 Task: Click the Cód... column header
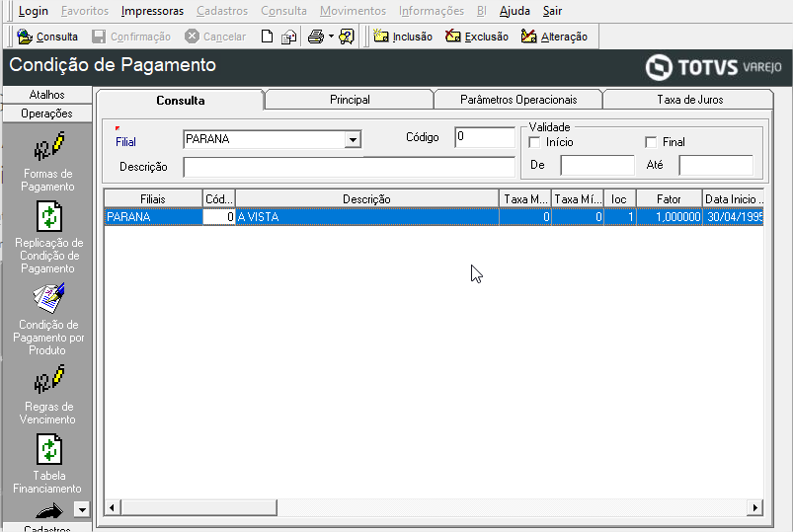coord(219,199)
